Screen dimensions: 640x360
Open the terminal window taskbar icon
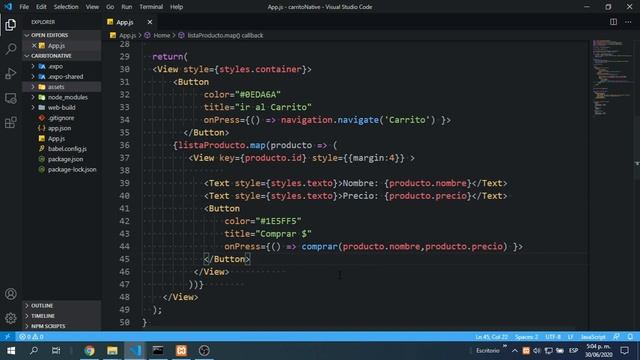click(x=158, y=351)
